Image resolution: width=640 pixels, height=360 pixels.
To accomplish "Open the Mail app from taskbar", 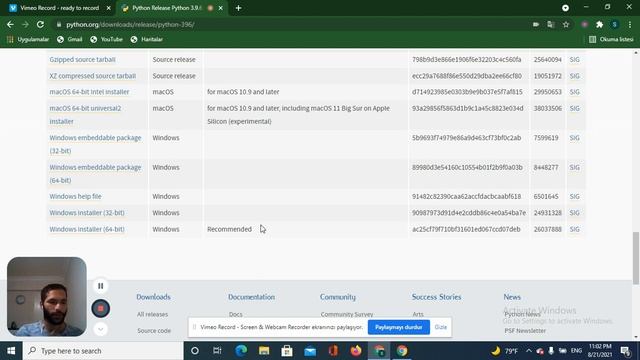I will tap(310, 351).
